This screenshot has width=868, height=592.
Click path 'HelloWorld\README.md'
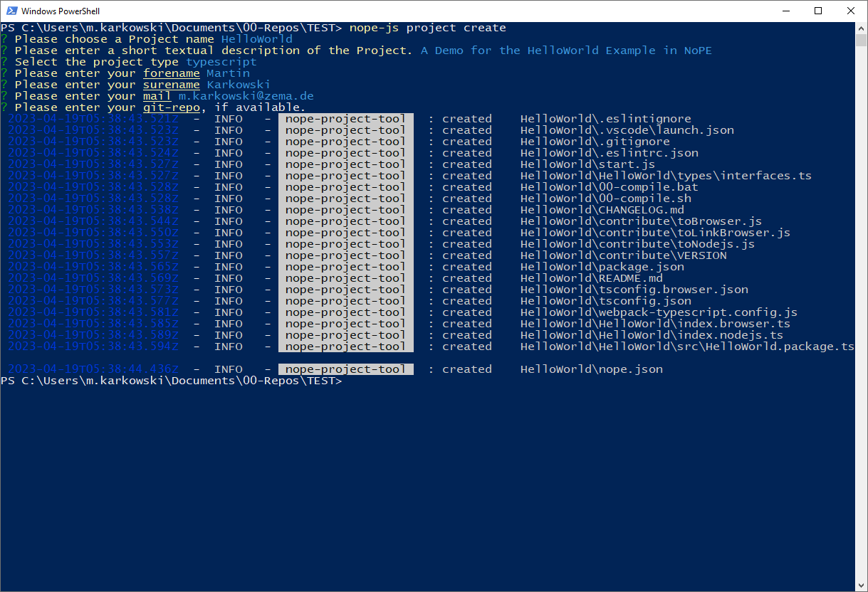tap(592, 278)
